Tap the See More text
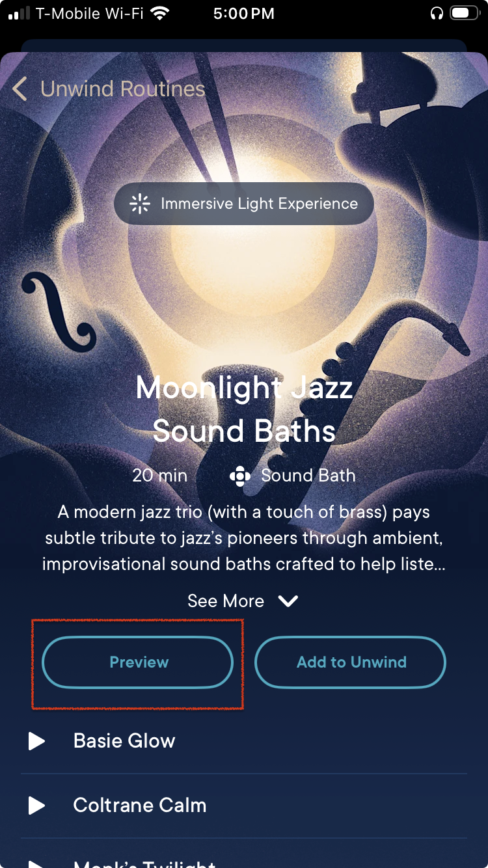Image resolution: width=488 pixels, height=868 pixels. coord(226,601)
